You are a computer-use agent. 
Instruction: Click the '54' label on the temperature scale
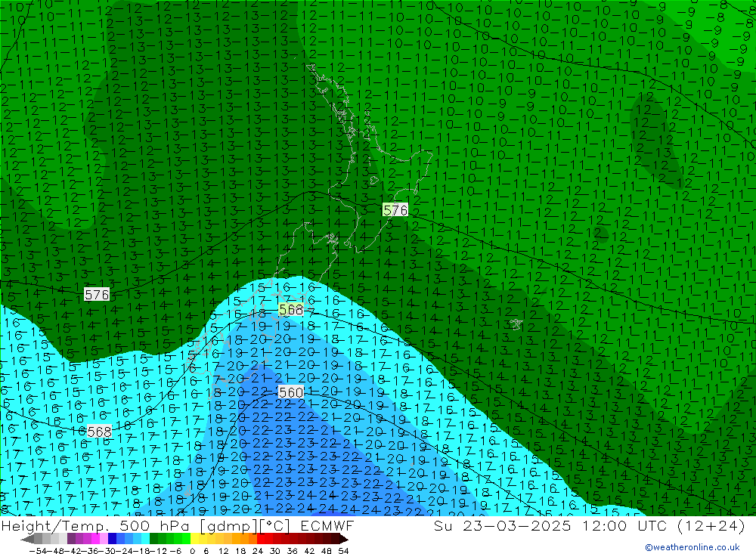click(x=343, y=551)
